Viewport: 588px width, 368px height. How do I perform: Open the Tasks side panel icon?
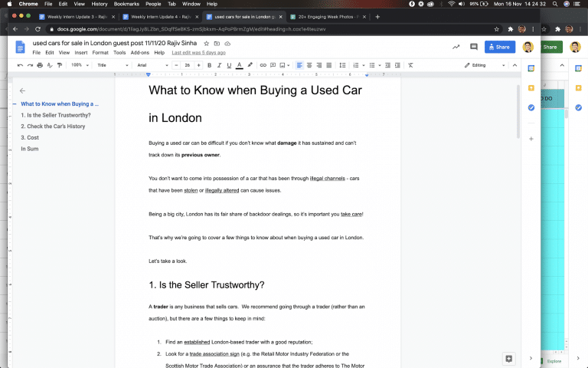(531, 108)
